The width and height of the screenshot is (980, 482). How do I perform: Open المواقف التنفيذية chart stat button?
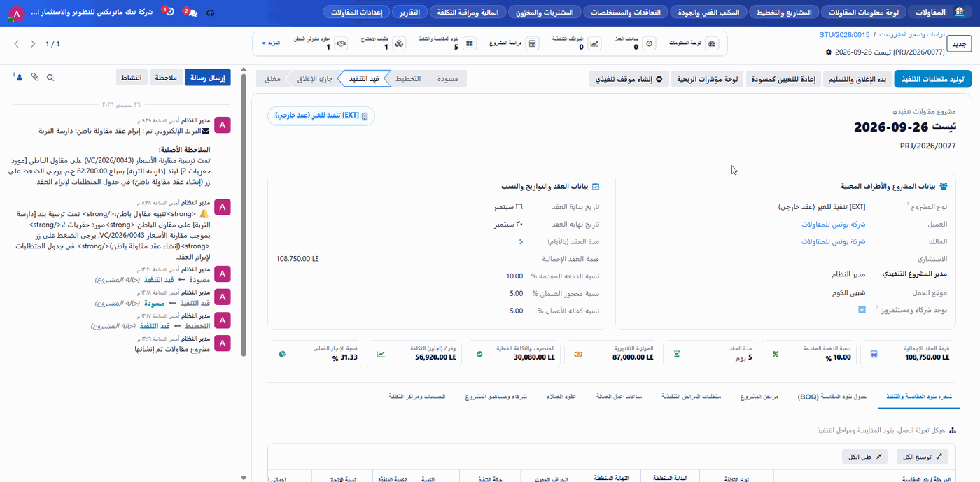[x=576, y=43]
